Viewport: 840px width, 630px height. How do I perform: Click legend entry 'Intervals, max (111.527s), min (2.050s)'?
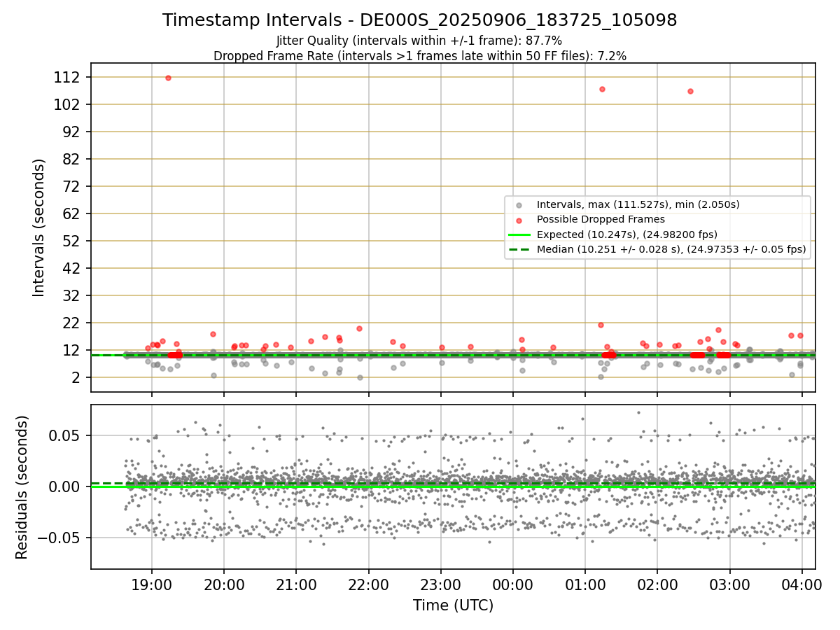638,205
